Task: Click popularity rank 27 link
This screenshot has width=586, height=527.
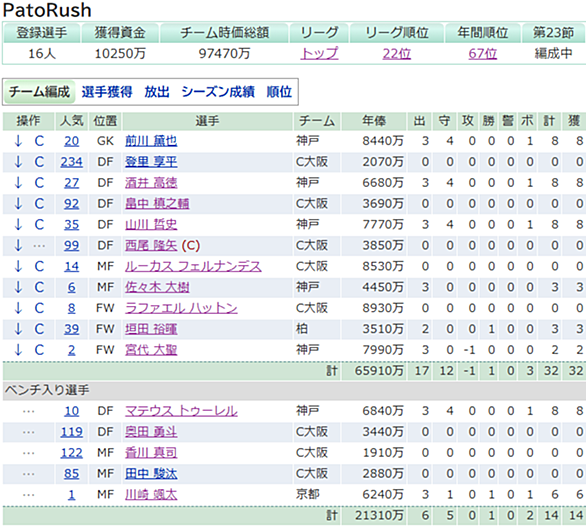Action: tap(71, 183)
